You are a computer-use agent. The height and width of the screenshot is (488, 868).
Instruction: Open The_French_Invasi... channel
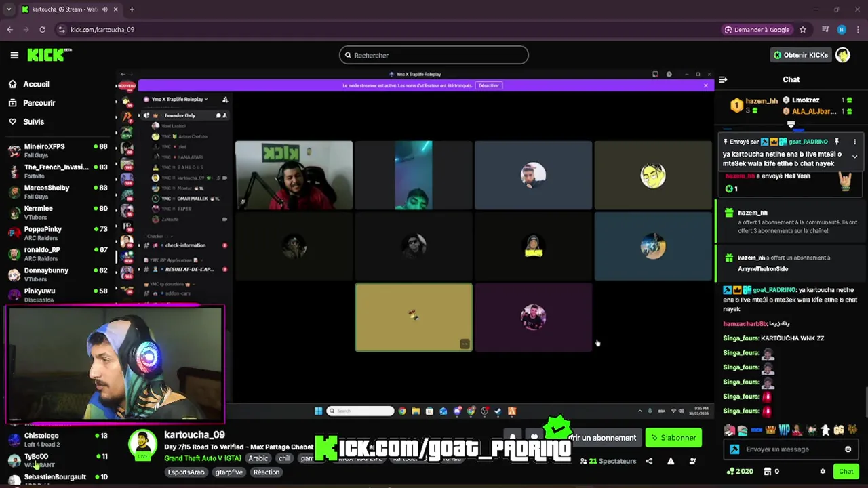tap(57, 171)
